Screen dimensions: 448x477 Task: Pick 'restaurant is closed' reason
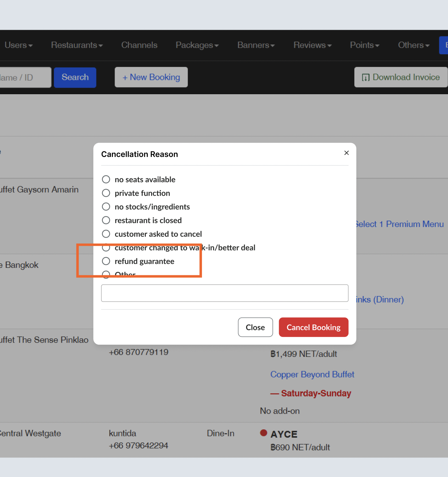click(x=106, y=220)
